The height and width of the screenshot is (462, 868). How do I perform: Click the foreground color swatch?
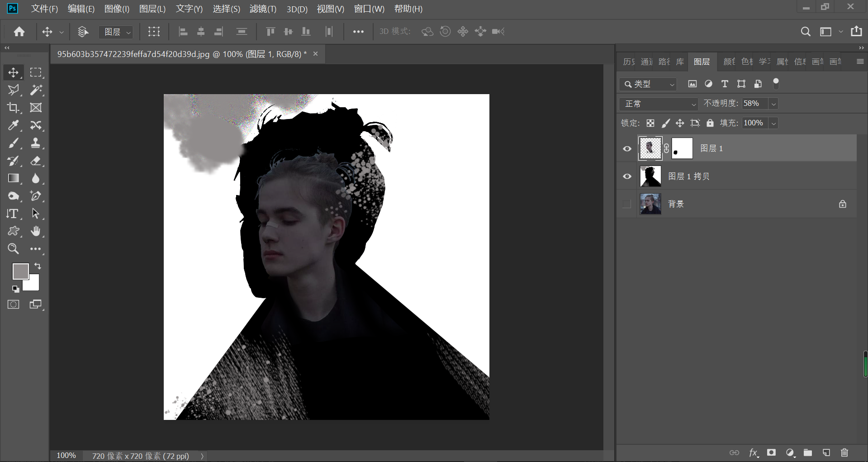tap(20, 271)
